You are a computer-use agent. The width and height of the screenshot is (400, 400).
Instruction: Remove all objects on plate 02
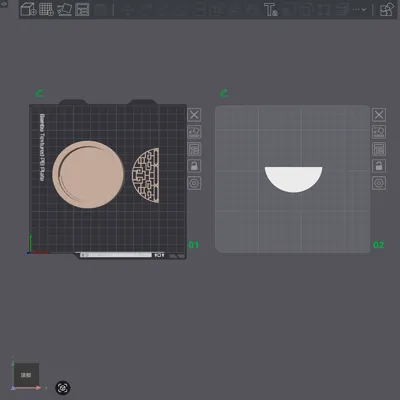click(379, 115)
